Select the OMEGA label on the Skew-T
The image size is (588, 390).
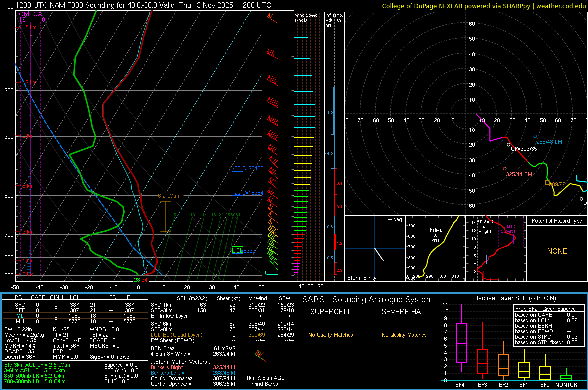click(x=30, y=14)
